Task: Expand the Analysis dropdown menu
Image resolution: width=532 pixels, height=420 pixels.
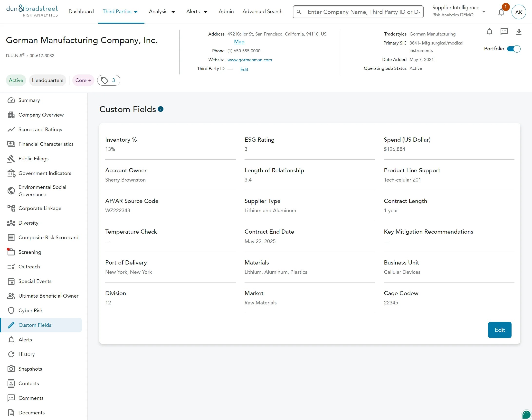Action: 162,11
